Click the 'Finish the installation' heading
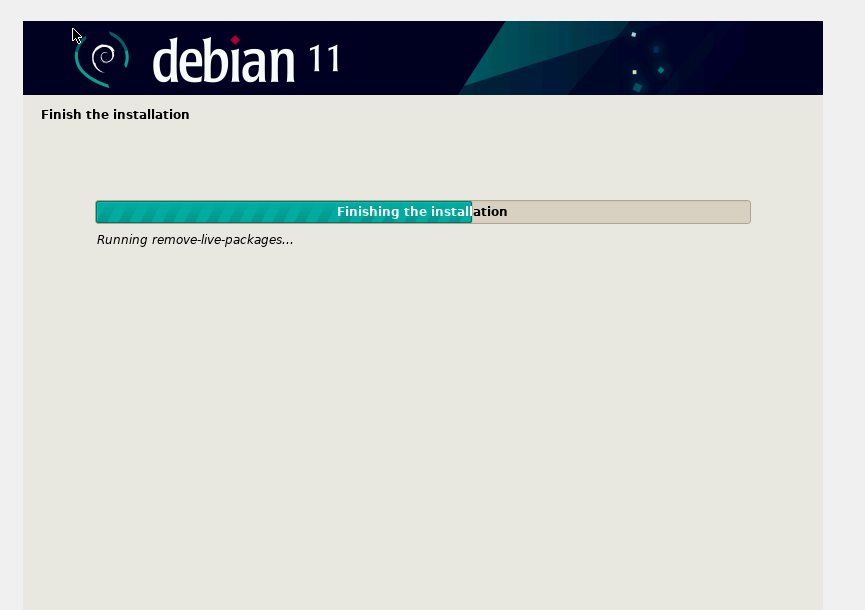 point(115,114)
